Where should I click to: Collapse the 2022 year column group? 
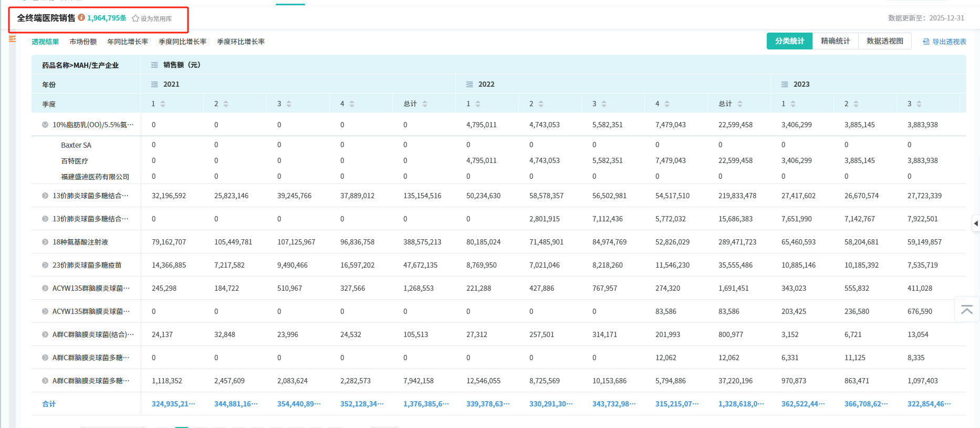470,85
